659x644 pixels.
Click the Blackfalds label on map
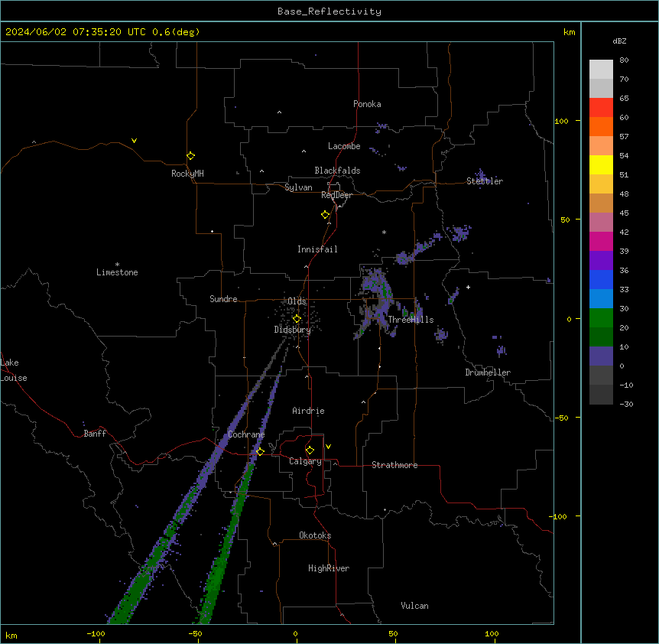tap(337, 171)
